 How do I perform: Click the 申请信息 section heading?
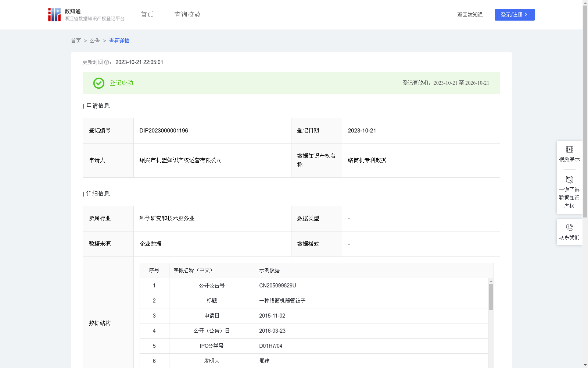[x=98, y=106]
